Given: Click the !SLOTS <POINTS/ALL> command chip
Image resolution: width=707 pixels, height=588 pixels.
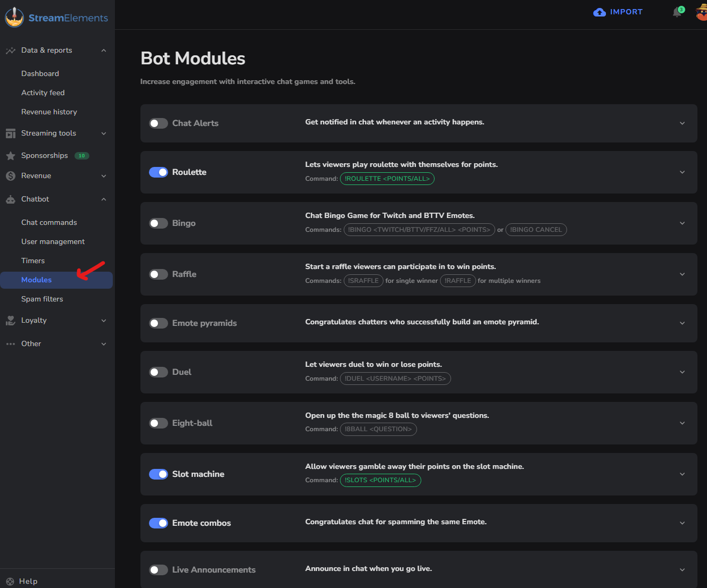Looking at the screenshot, I should pyautogui.click(x=380, y=480).
